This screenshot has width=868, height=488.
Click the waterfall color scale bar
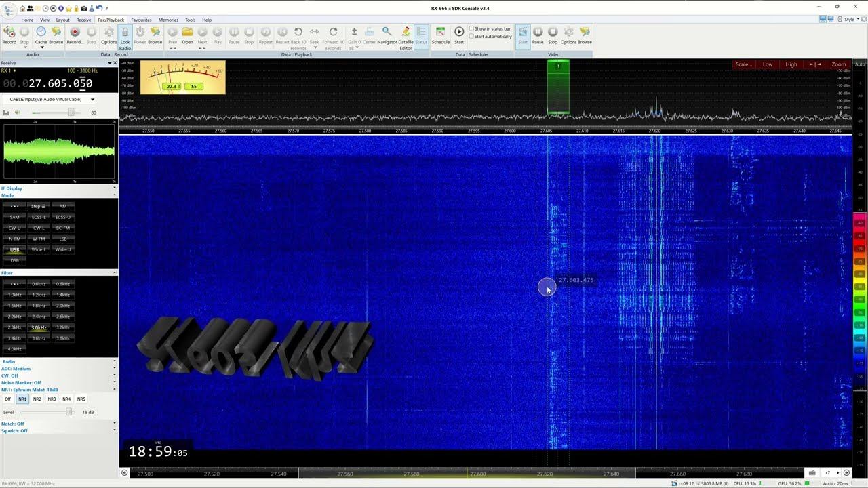(860, 283)
